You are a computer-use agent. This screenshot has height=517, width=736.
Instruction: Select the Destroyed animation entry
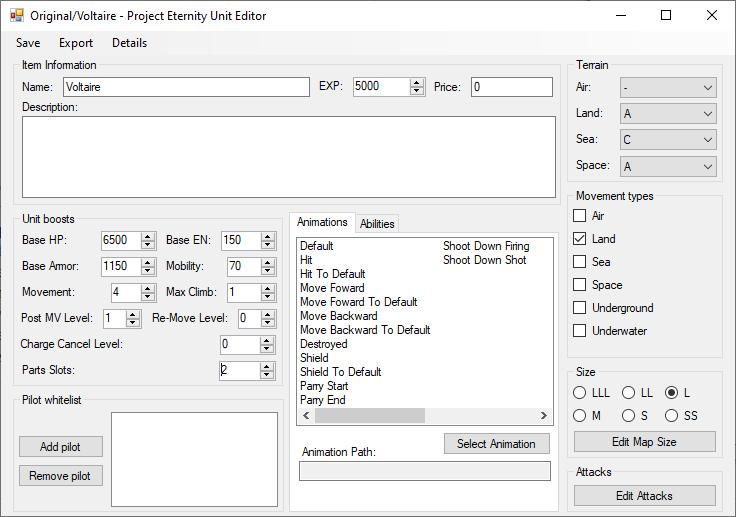pos(323,344)
